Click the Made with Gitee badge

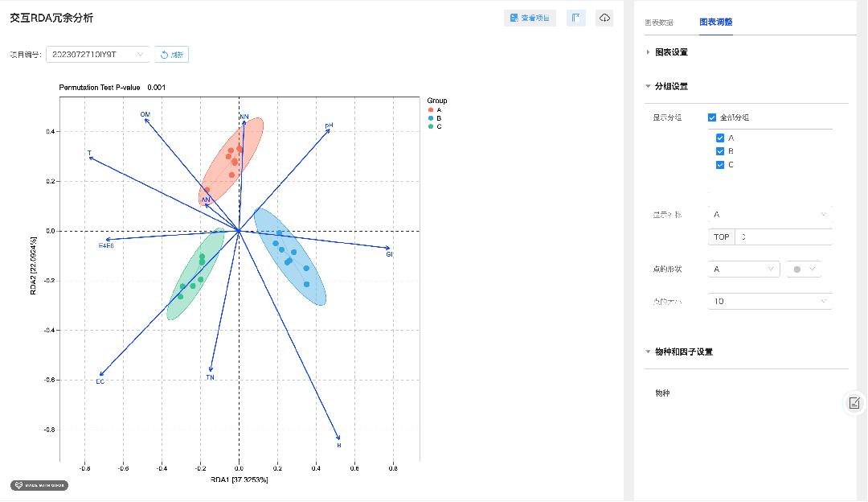pos(39,485)
